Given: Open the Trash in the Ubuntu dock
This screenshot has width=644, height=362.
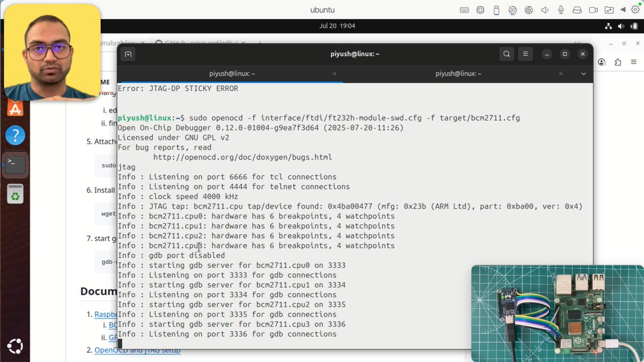Looking at the screenshot, I should coord(15,194).
